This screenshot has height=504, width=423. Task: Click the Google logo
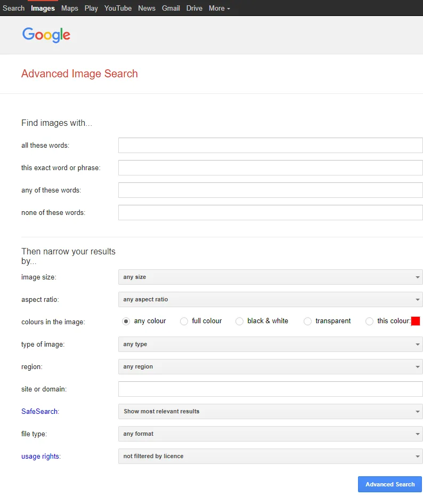[46, 35]
